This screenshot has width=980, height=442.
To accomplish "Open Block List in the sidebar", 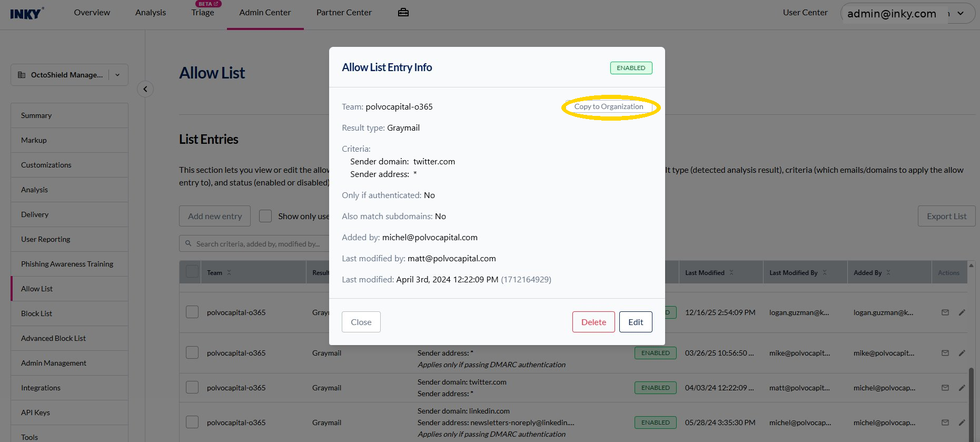I will click(70, 313).
